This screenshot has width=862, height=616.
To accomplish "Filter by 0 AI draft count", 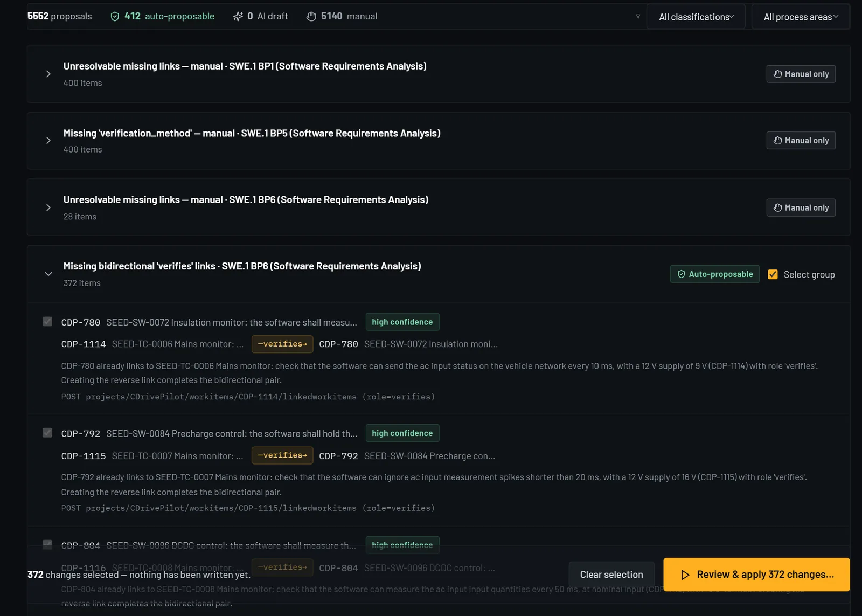I will pyautogui.click(x=261, y=17).
